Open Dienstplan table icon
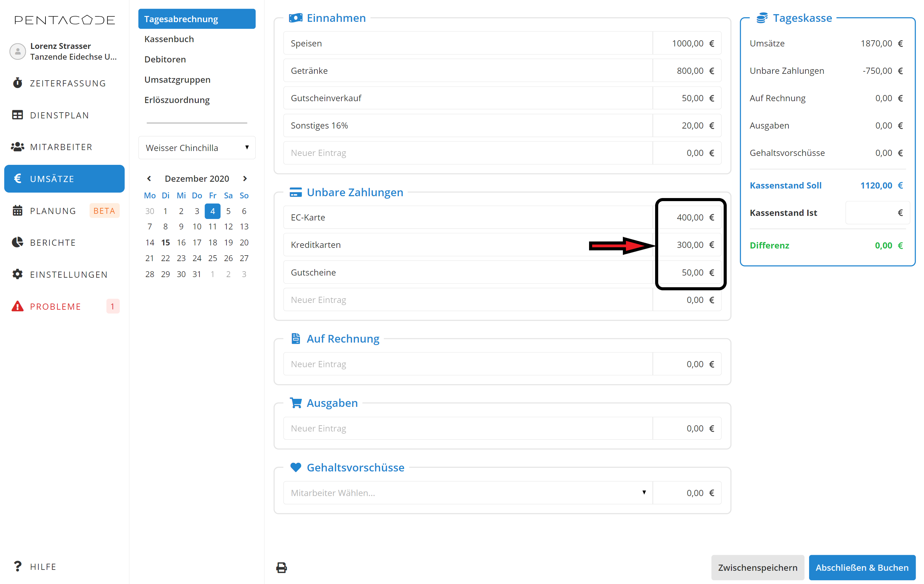Screen dimensions: 924x584 (x=17, y=115)
